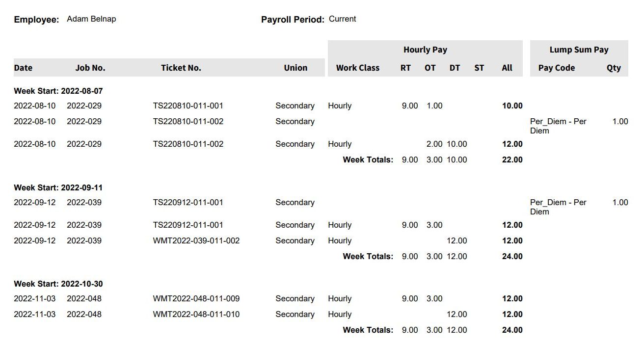This screenshot has height=344, width=644.
Task: Click the Job No. column header
Action: 90,68
